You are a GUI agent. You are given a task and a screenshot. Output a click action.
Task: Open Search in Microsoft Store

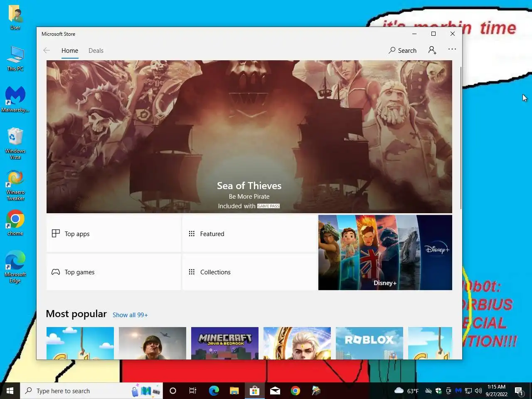402,50
